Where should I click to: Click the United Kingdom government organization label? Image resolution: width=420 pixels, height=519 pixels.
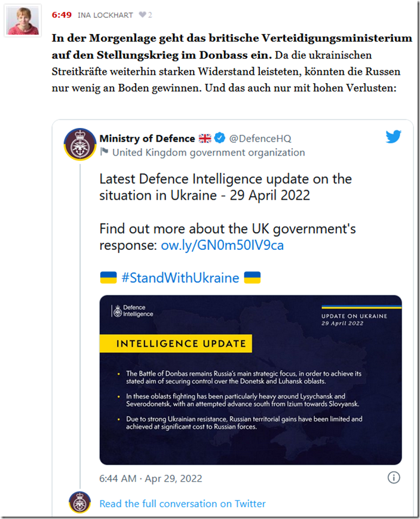[x=209, y=152]
